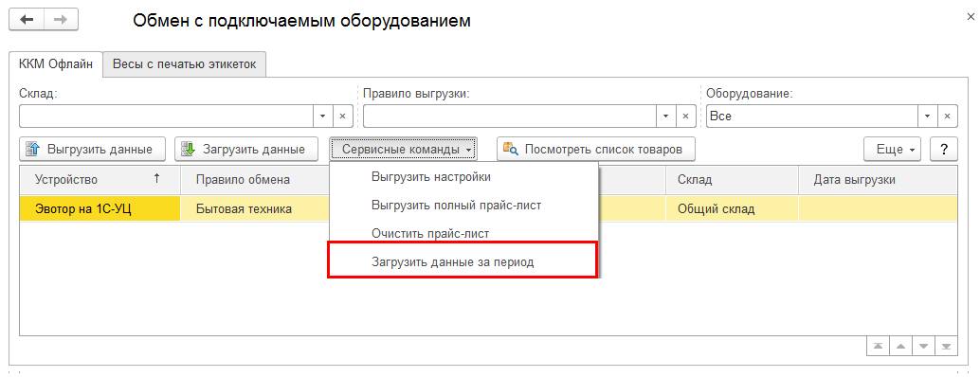Click Выгрузить данные button
The image size is (980, 377).
93,149
